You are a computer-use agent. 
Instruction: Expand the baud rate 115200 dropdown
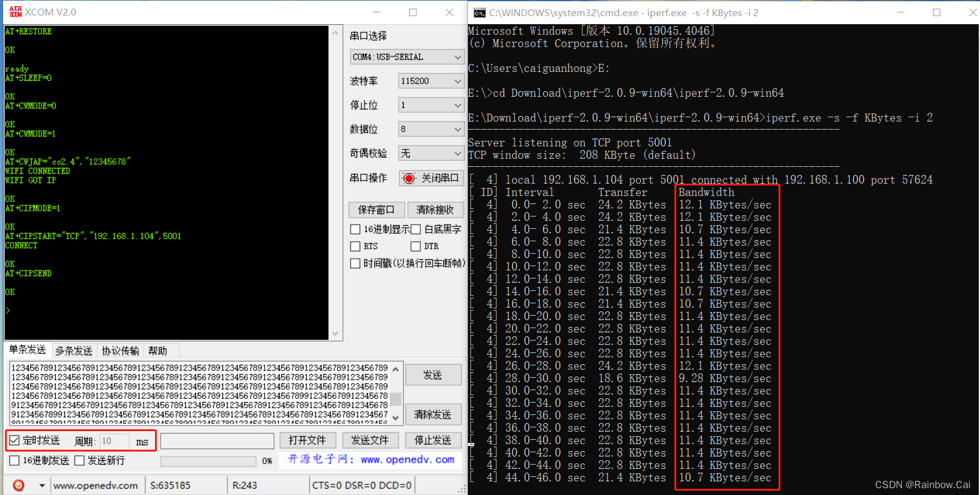431,81
